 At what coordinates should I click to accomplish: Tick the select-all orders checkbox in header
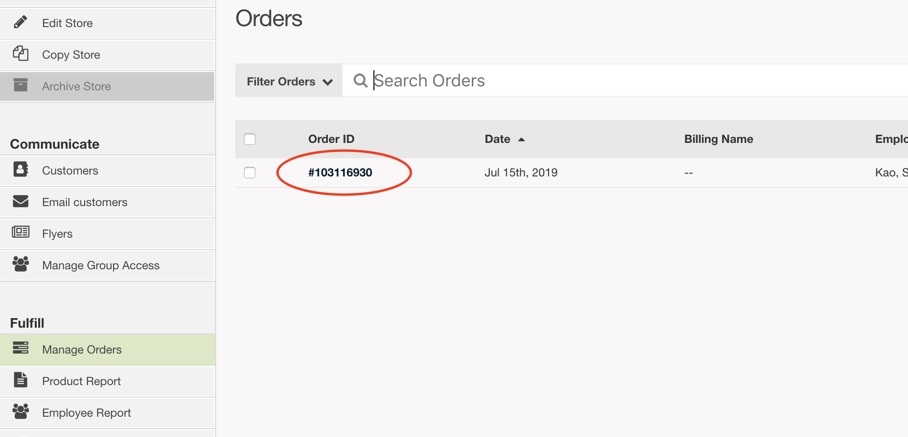[x=250, y=139]
